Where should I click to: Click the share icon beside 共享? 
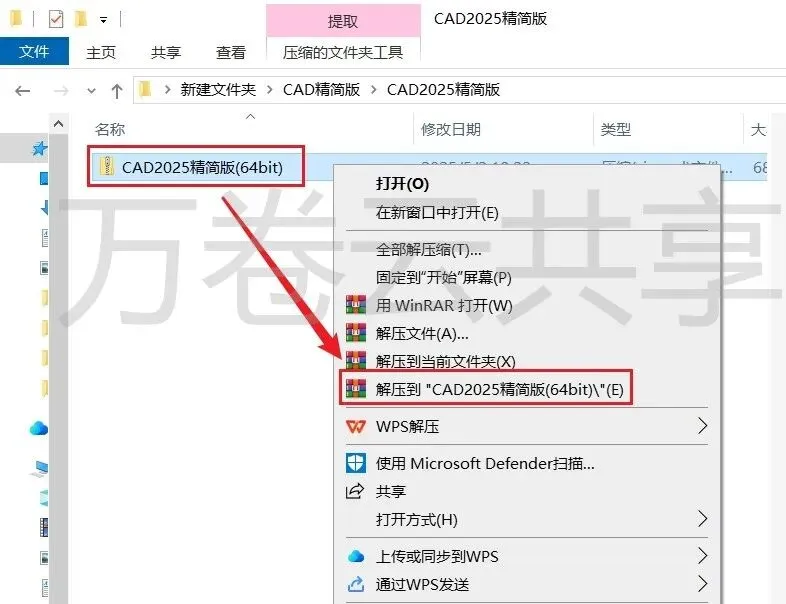pyautogui.click(x=355, y=491)
